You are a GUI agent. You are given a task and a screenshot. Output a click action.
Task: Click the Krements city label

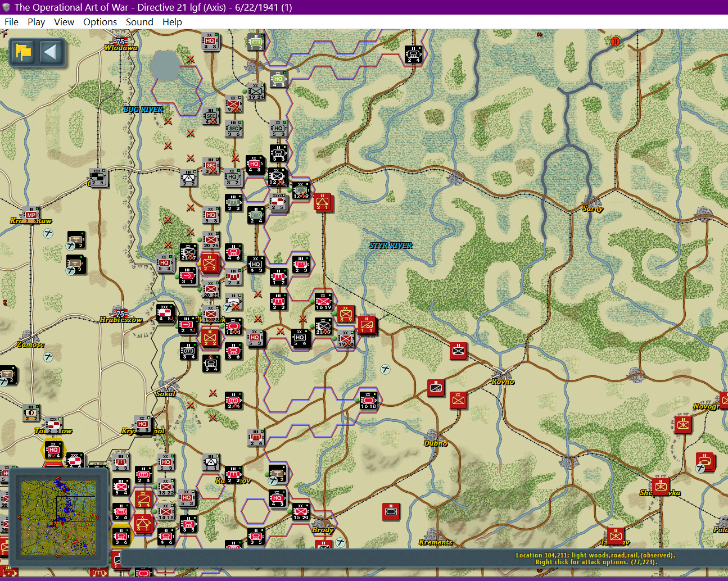tap(436, 542)
